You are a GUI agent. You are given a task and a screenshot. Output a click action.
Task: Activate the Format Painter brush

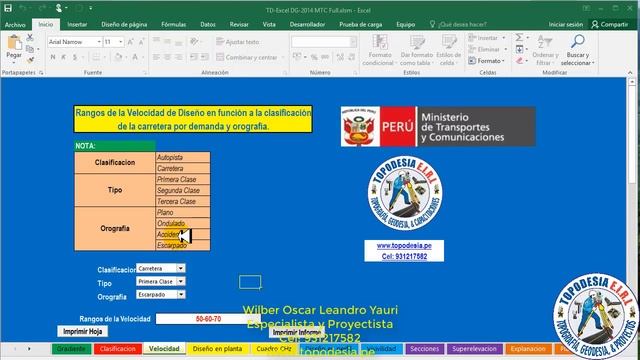[x=30, y=60]
